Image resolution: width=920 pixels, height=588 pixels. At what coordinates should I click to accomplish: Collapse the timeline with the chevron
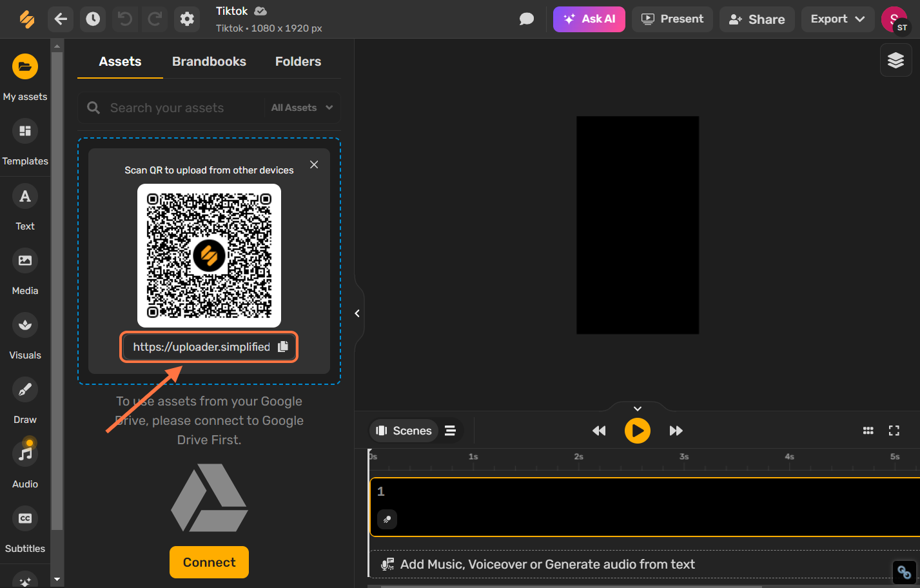tap(637, 409)
